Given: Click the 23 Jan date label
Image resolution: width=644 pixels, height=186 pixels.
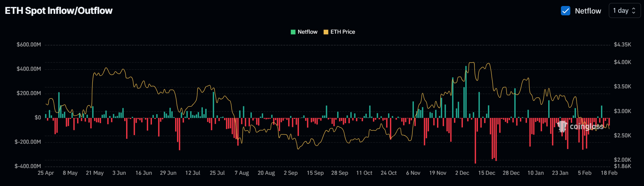Looking at the screenshot, I should click(560, 173).
